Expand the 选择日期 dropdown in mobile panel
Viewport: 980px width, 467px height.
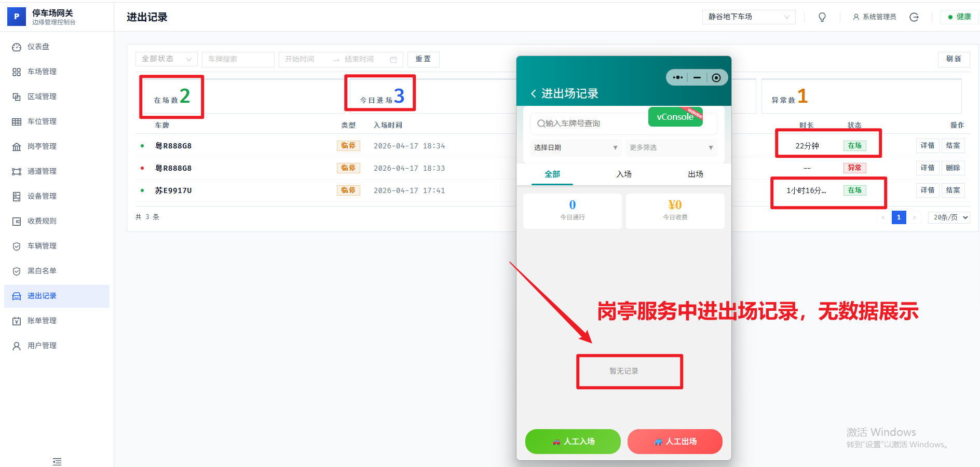575,148
